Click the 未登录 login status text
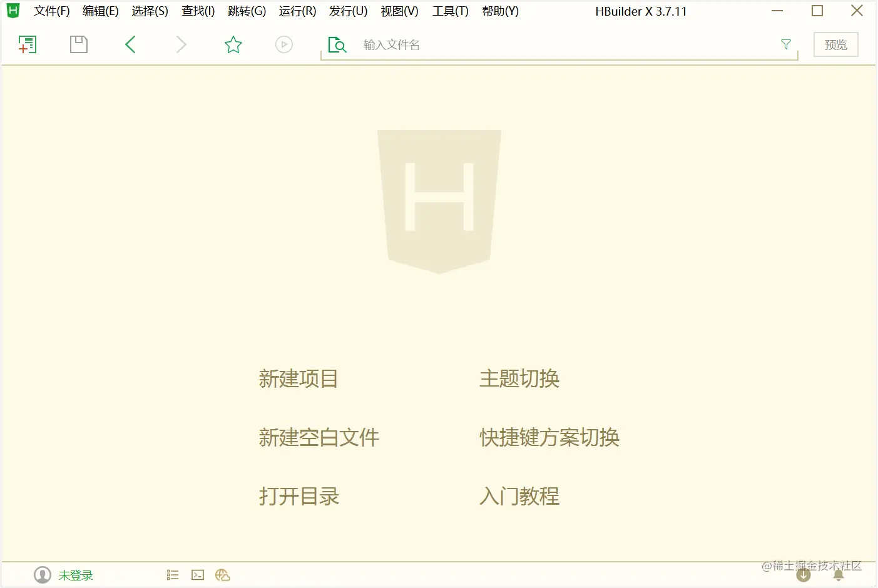 [76, 575]
